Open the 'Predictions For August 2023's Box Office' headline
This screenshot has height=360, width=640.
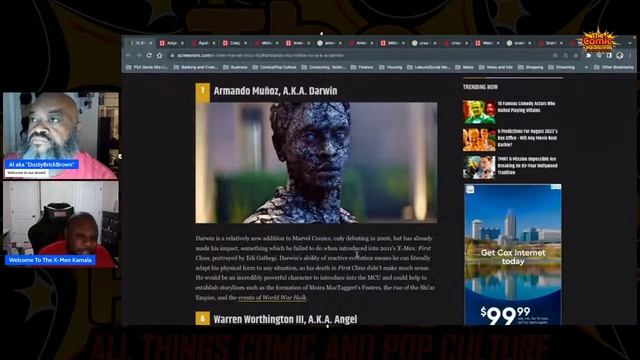click(527, 138)
